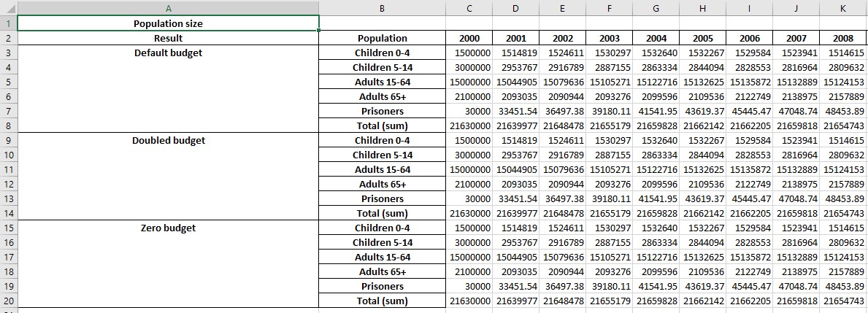Select column C header

pos(469,8)
